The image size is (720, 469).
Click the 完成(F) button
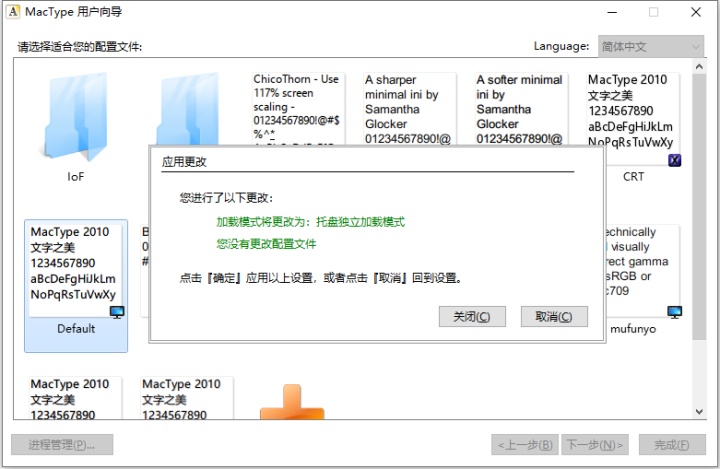tap(672, 445)
